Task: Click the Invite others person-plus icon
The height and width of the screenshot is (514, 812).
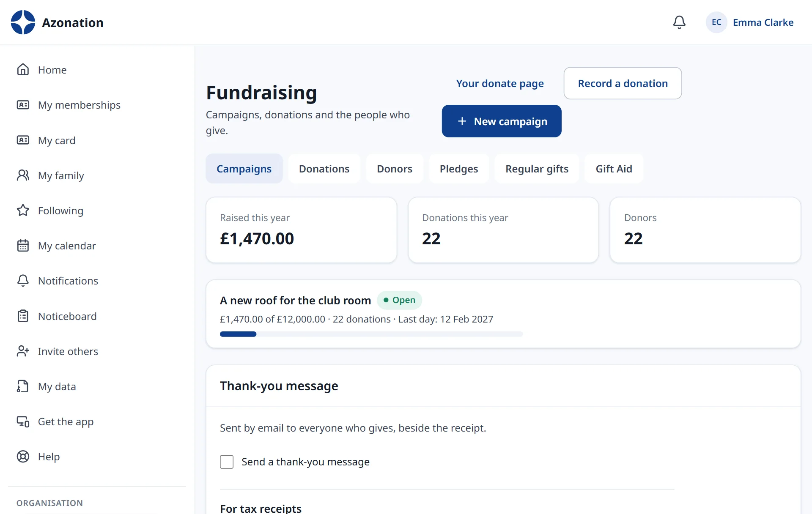Action: [23, 351]
